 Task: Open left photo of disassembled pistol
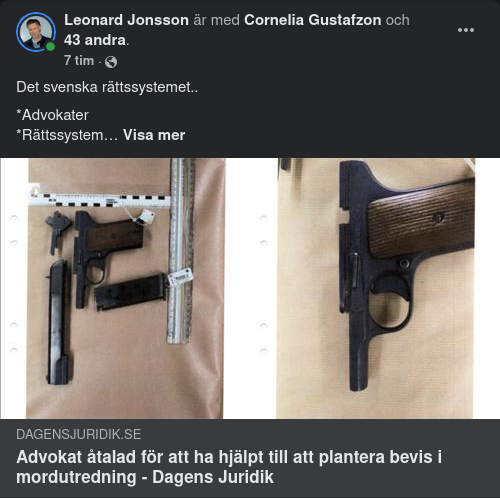[125, 288]
